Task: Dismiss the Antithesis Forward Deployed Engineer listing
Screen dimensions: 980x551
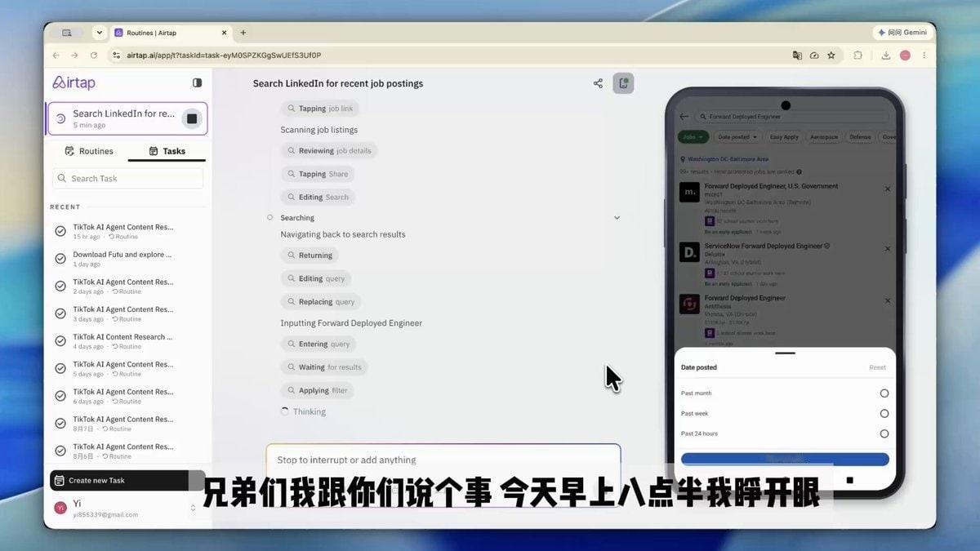Action: point(888,300)
